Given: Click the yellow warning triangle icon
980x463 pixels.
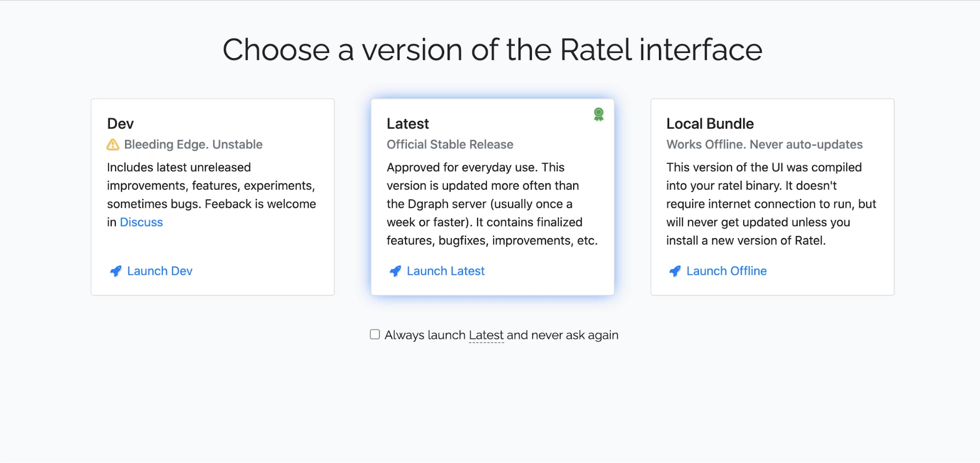Looking at the screenshot, I should pyautogui.click(x=113, y=145).
